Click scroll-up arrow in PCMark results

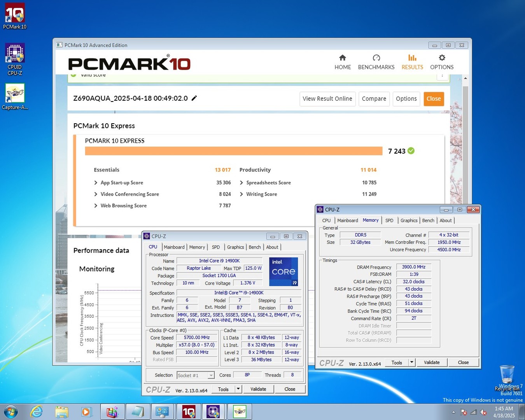pyautogui.click(x=465, y=79)
